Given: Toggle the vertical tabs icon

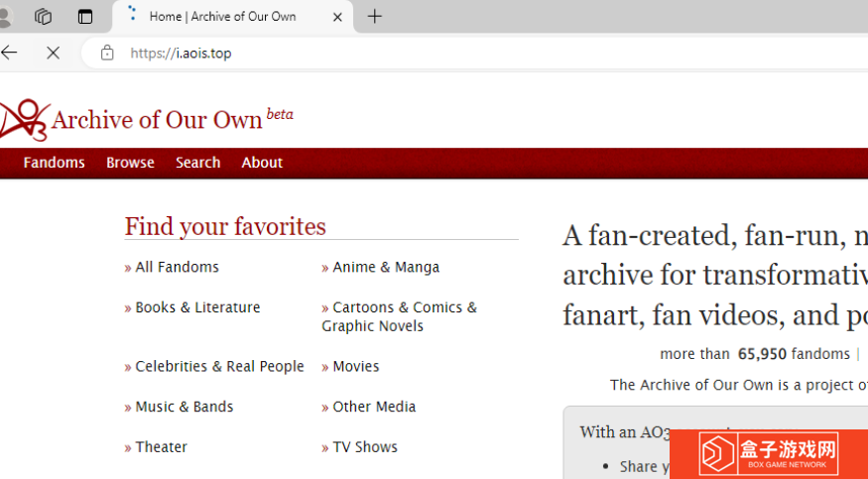Looking at the screenshot, I should click(x=85, y=17).
